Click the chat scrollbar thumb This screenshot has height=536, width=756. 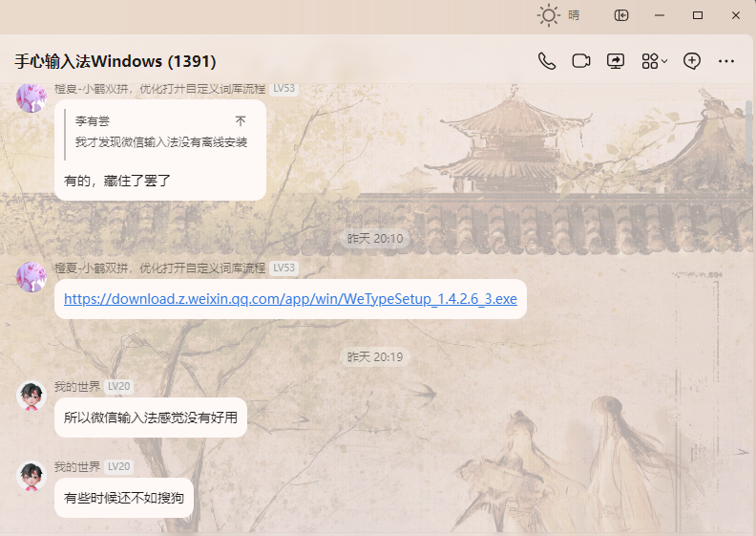(x=748, y=133)
